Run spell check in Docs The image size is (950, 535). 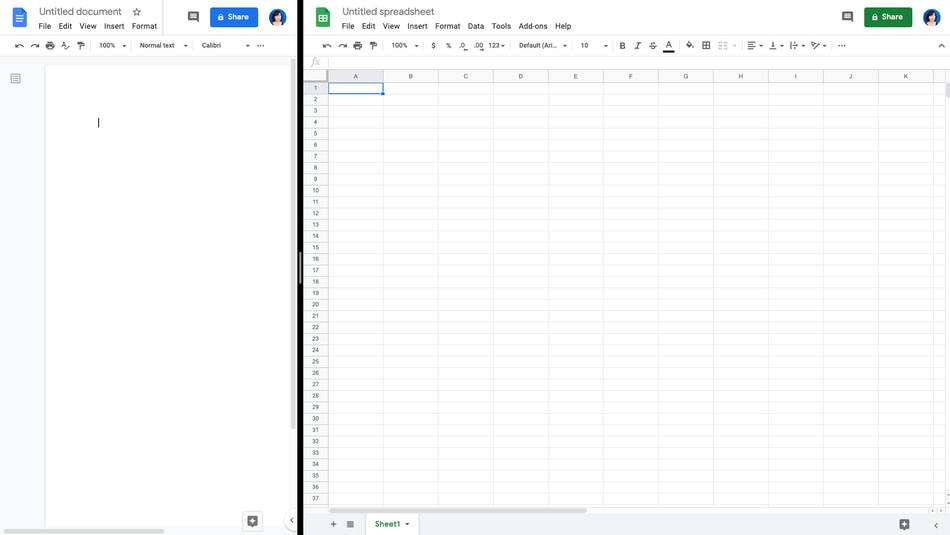[65, 45]
